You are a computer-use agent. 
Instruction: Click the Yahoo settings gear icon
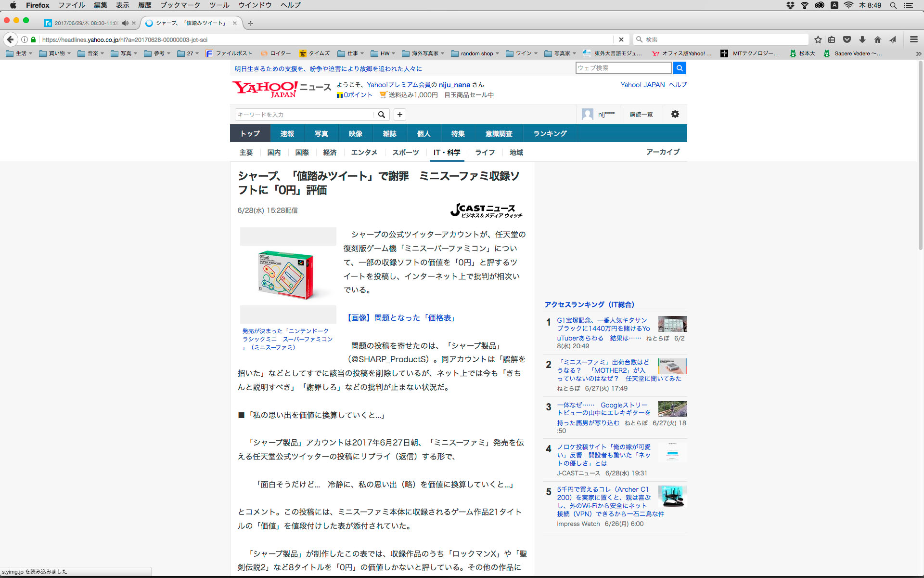tap(675, 114)
